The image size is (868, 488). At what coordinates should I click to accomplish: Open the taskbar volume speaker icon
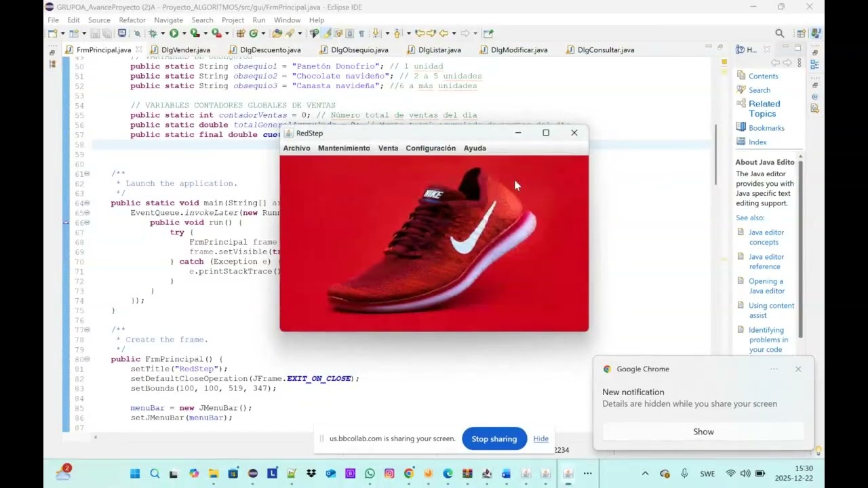[x=745, y=474]
